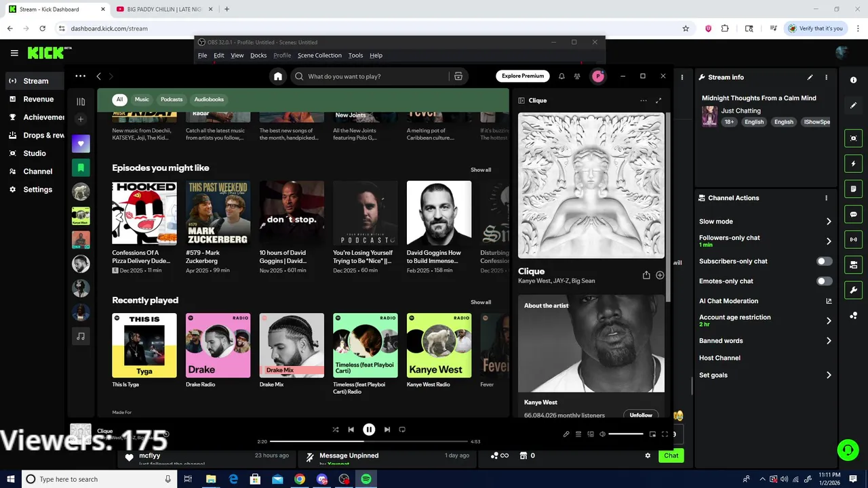Open Spotify notifications bell
The height and width of the screenshot is (488, 868).
pyautogui.click(x=561, y=77)
